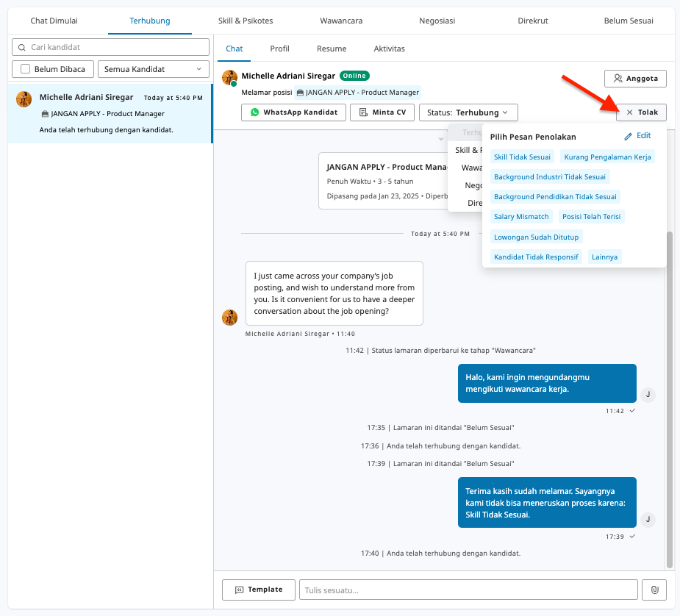Toggle the Belum Dibaca checkbox

(x=26, y=69)
